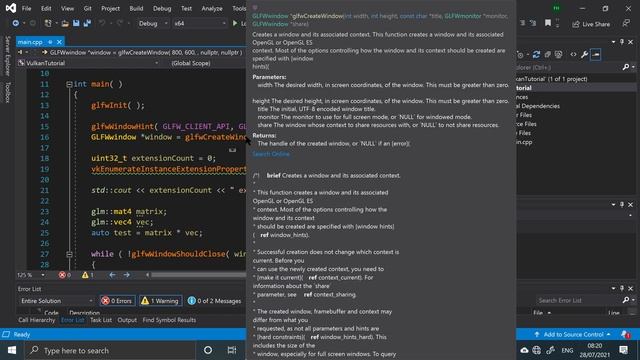Pin the main.cpp tab
This screenshot has width=640, height=360.
pyautogui.click(x=50, y=42)
